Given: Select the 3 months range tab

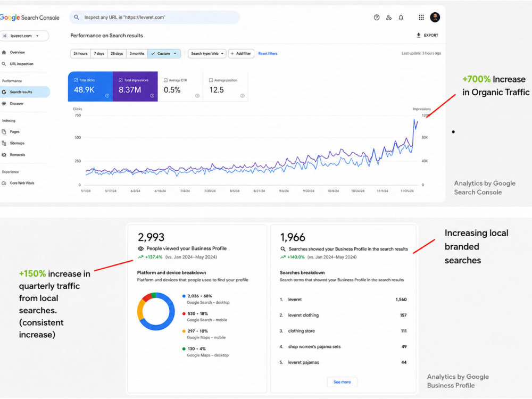Looking at the screenshot, I should click(x=137, y=54).
